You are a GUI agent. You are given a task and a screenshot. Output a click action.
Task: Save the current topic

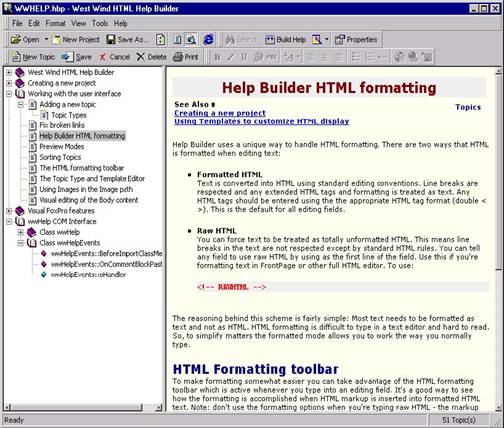pyautogui.click(x=76, y=57)
